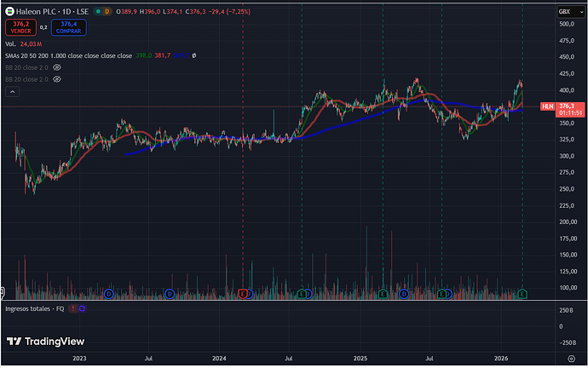Click the red event marker in early 2024
The image size is (588, 368).
[x=244, y=294]
